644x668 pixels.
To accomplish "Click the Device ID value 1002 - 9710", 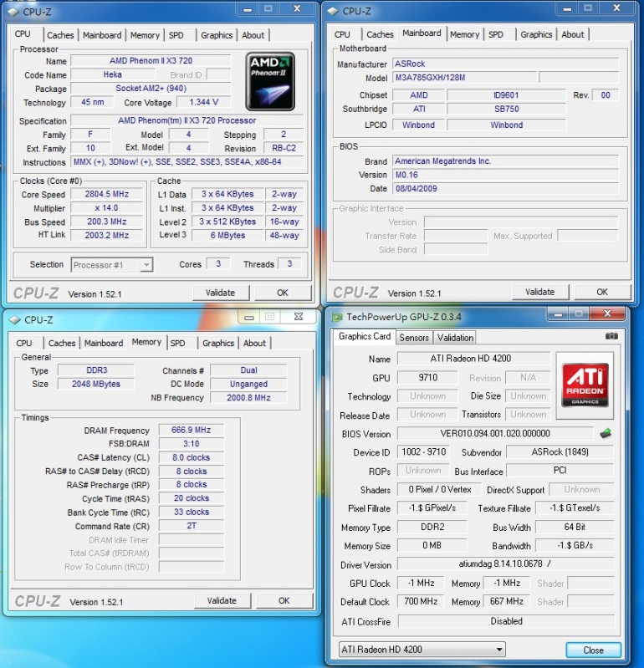I will 424,452.
